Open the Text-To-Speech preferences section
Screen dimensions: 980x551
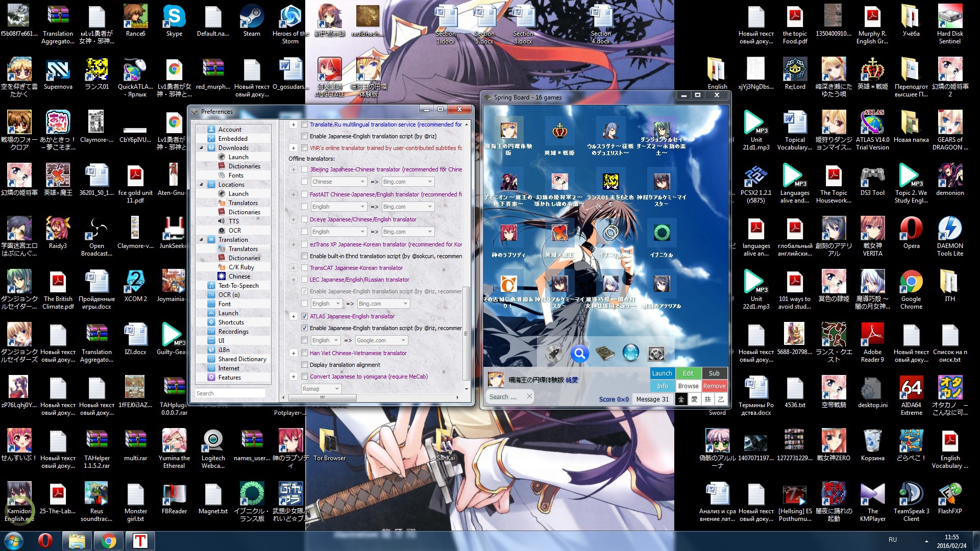click(238, 286)
